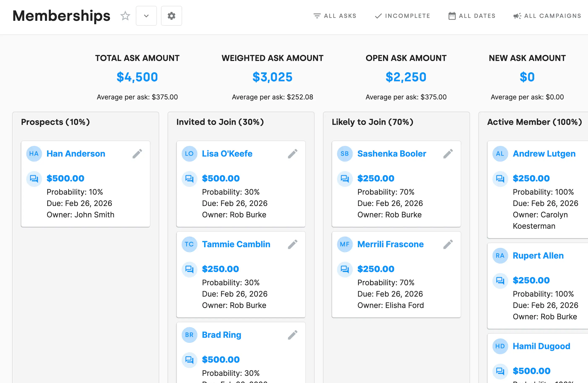Open Tammie Camblin's $250.00 ask amount
The image size is (588, 383).
click(x=220, y=269)
